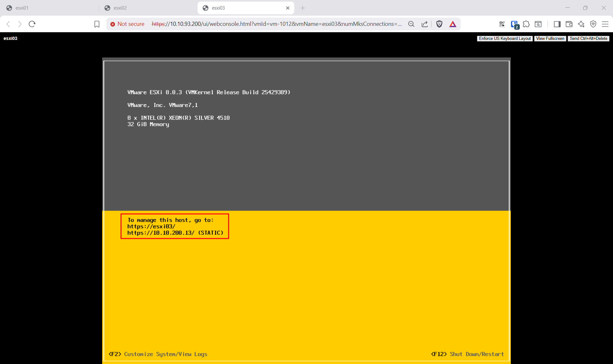This screenshot has height=364, width=613.
Task: Click the 32 GiB Memory text
Action: (x=148, y=124)
